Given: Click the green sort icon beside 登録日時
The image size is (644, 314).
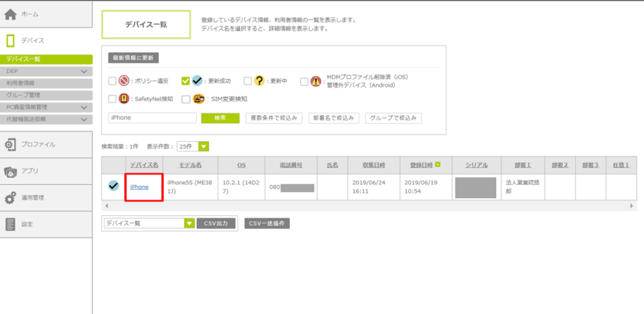Looking at the screenshot, I should 438,165.
